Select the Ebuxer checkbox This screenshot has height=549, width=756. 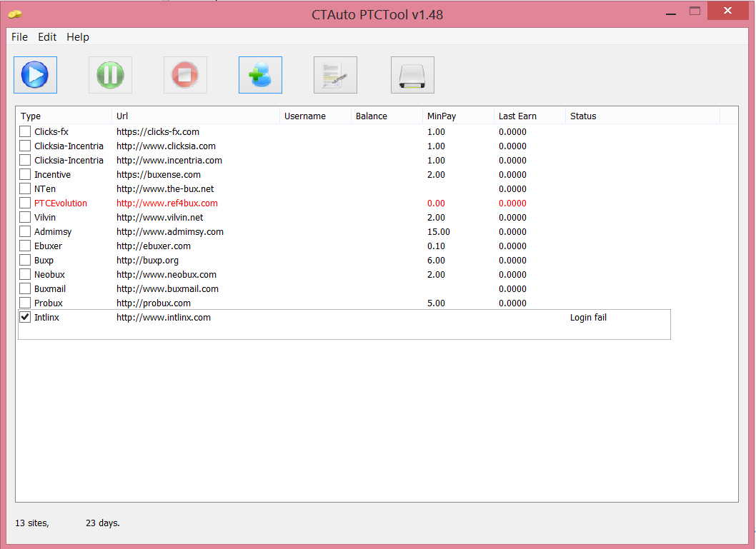click(25, 246)
